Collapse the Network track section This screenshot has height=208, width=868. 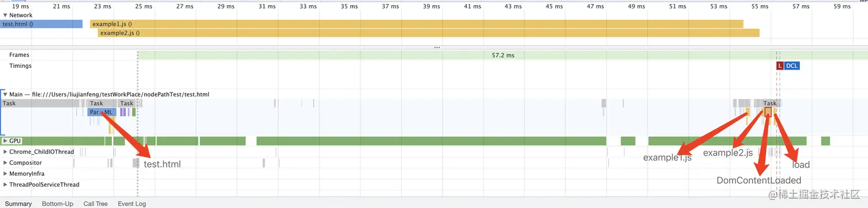[x=5, y=15]
